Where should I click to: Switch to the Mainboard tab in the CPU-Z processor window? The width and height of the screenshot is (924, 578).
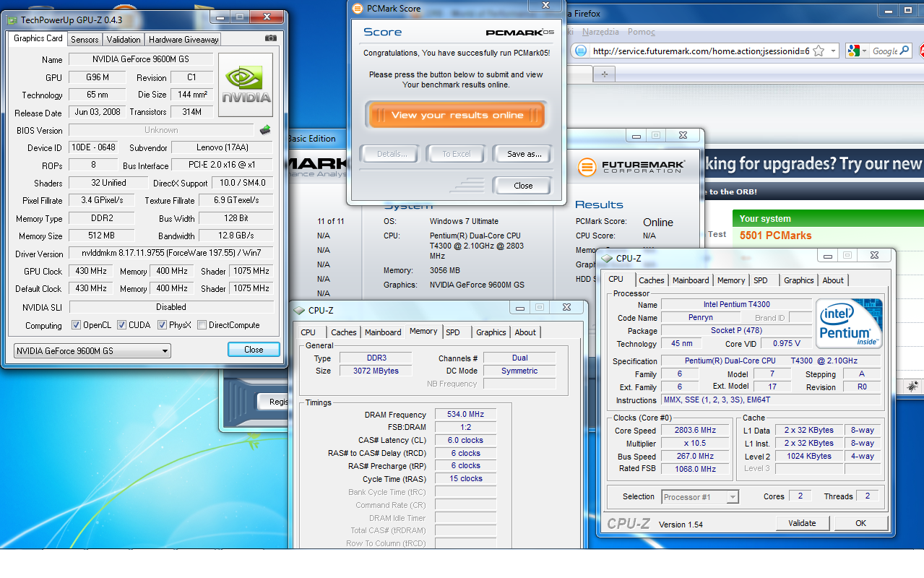click(x=691, y=280)
